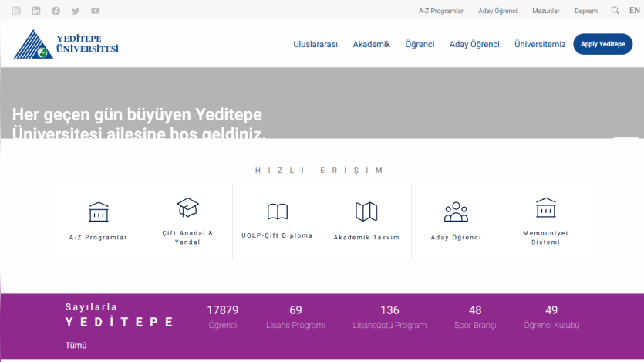Screen dimensions: 644x362
Task: Open the Uluslararası menu
Action: [315, 44]
